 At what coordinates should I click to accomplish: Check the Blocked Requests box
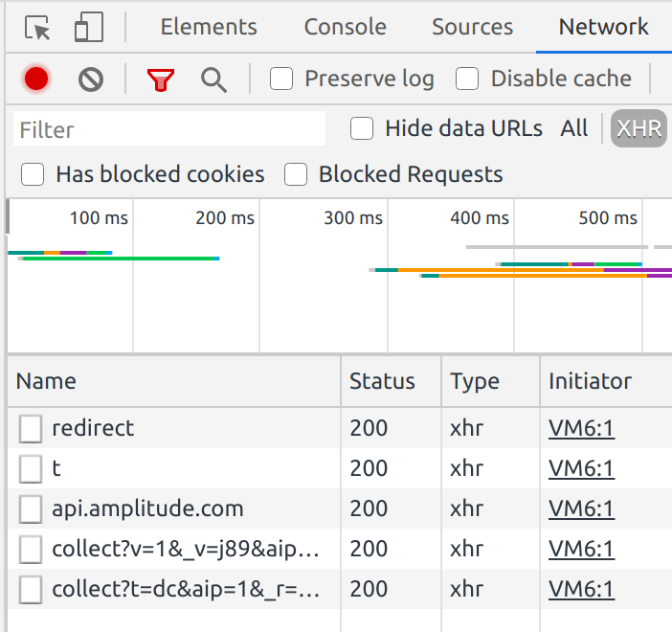296,174
